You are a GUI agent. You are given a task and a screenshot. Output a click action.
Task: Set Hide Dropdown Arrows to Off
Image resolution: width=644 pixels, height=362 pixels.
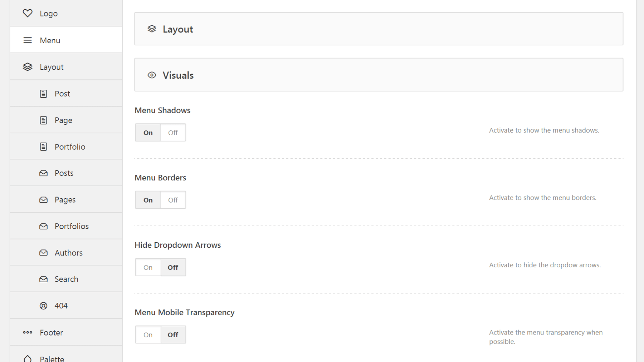173,267
